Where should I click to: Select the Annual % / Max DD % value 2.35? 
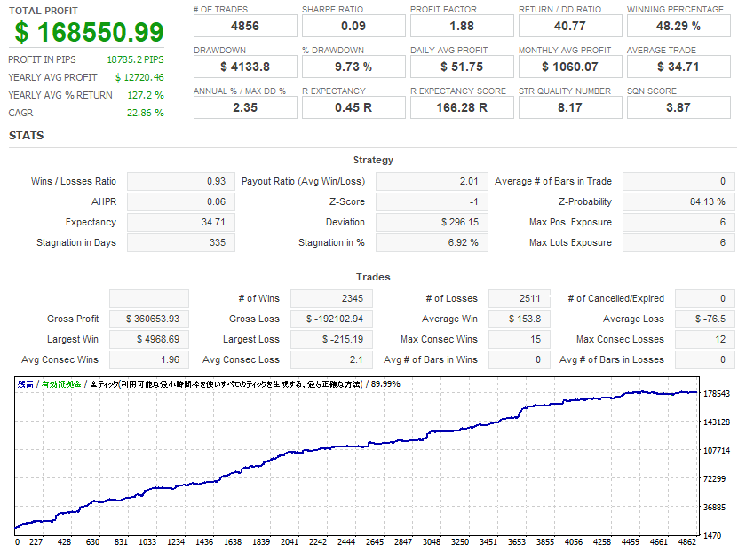(245, 107)
